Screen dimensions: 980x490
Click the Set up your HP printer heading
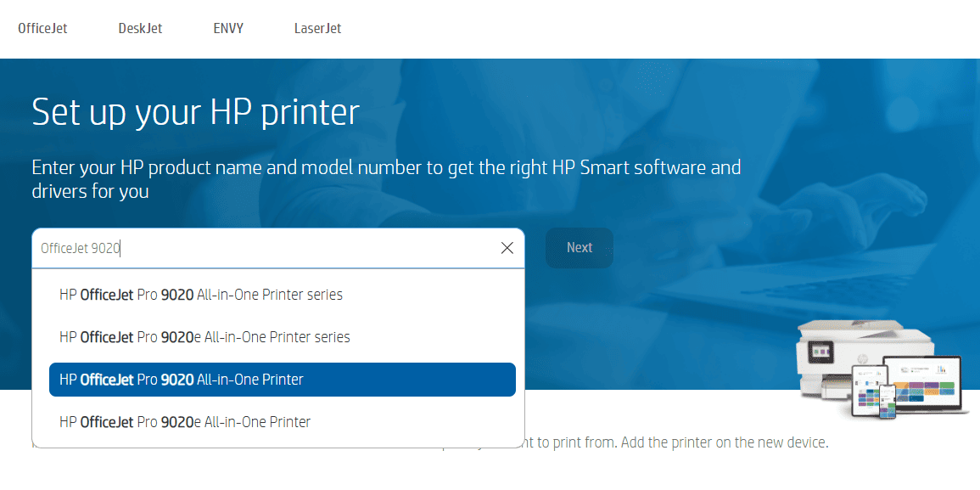(194, 111)
